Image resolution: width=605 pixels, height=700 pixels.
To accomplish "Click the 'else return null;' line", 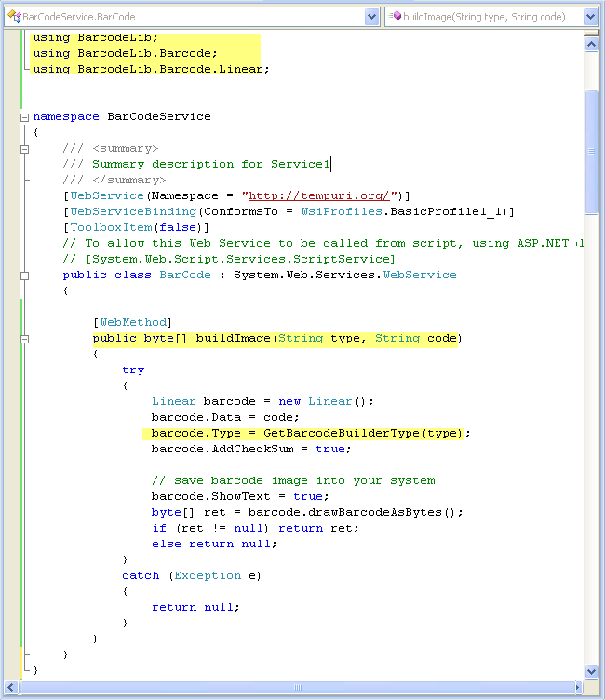I will coord(214,544).
